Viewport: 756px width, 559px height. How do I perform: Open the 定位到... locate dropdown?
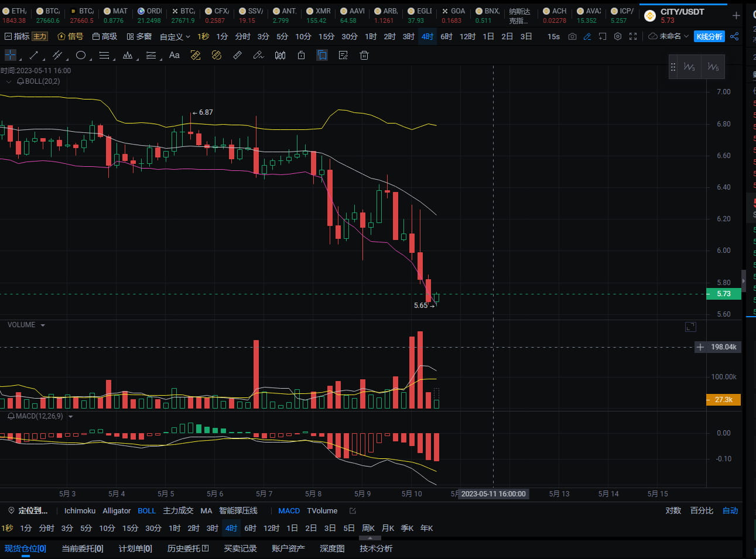pos(28,511)
